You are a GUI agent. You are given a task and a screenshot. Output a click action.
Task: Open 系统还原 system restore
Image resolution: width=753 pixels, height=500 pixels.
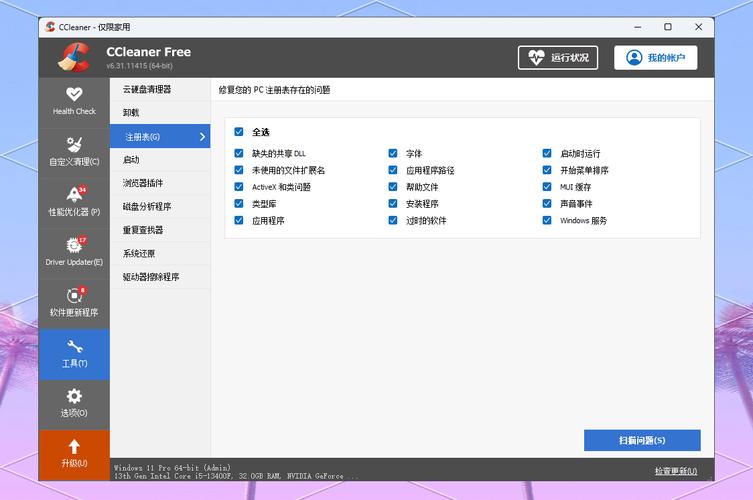pos(160,254)
